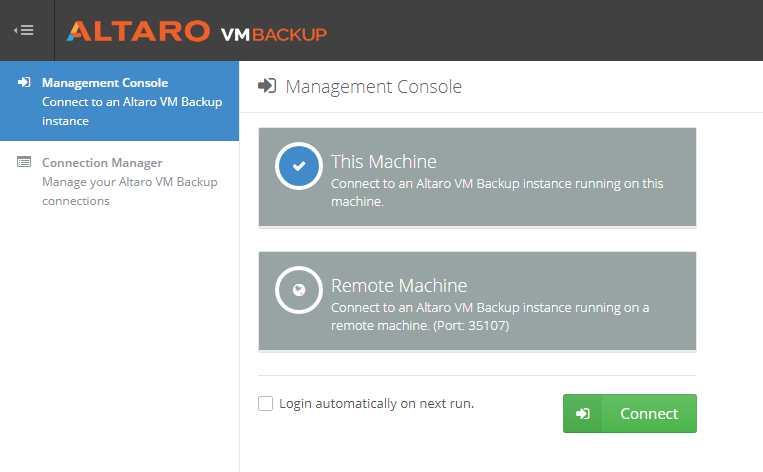
Task: Click the Management Console page heading text
Action: (x=373, y=87)
